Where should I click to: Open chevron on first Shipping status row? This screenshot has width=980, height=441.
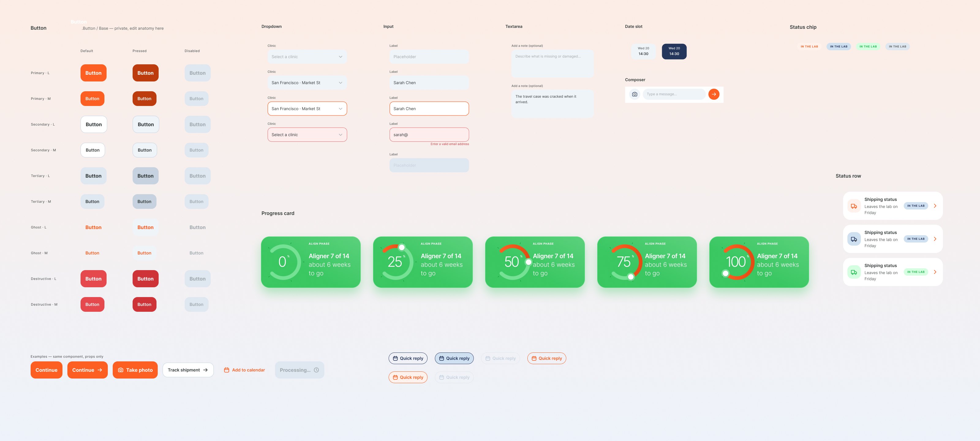(x=935, y=206)
